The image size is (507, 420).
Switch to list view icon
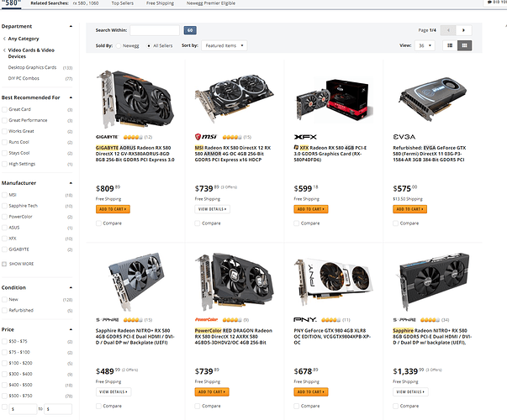click(x=450, y=45)
